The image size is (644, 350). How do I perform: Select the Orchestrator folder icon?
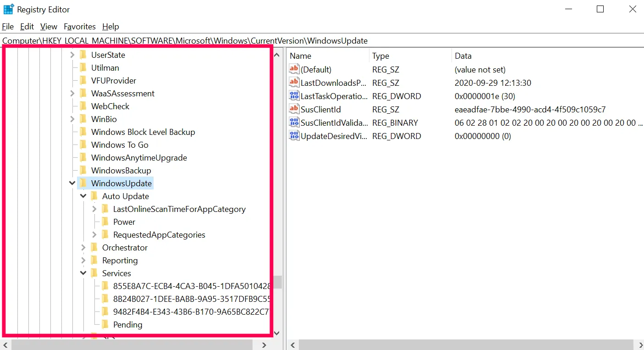coord(94,248)
